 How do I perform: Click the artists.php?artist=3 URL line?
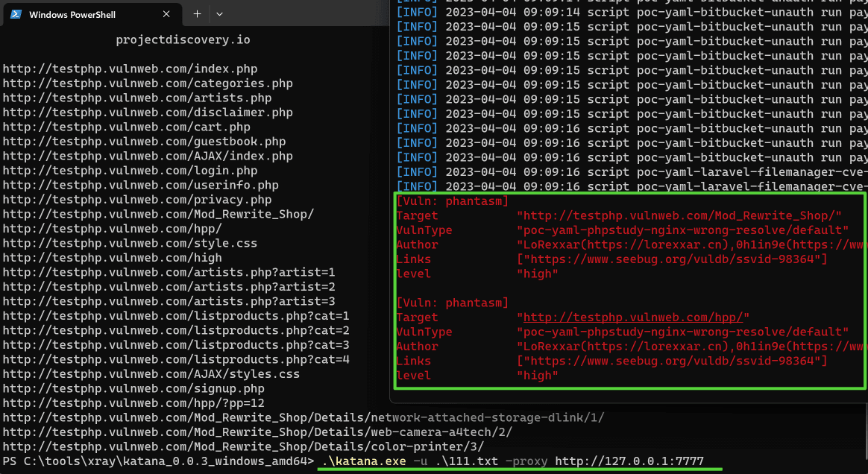tap(169, 301)
